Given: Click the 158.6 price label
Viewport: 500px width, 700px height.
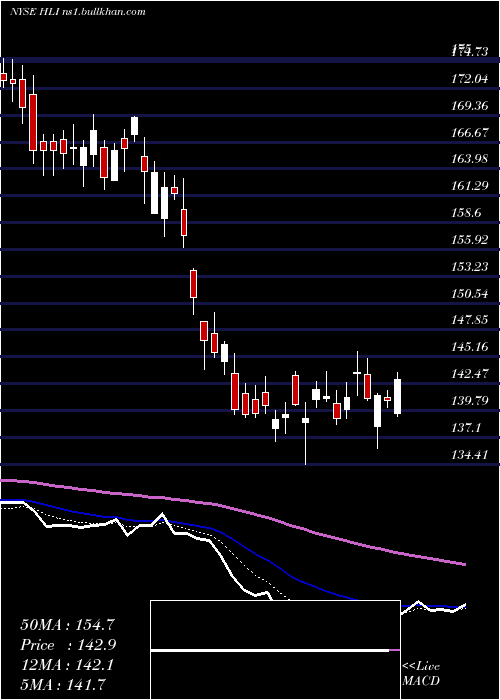Looking at the screenshot, I should (466, 213).
